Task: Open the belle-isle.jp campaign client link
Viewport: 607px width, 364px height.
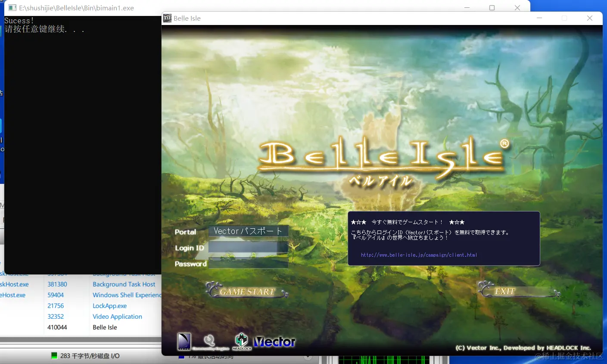Action: [x=419, y=255]
